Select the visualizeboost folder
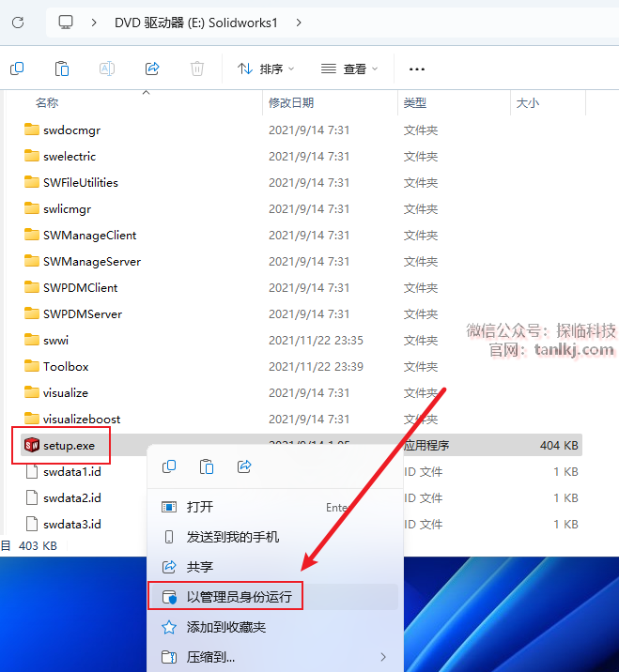This screenshot has width=619, height=672. 72,420
